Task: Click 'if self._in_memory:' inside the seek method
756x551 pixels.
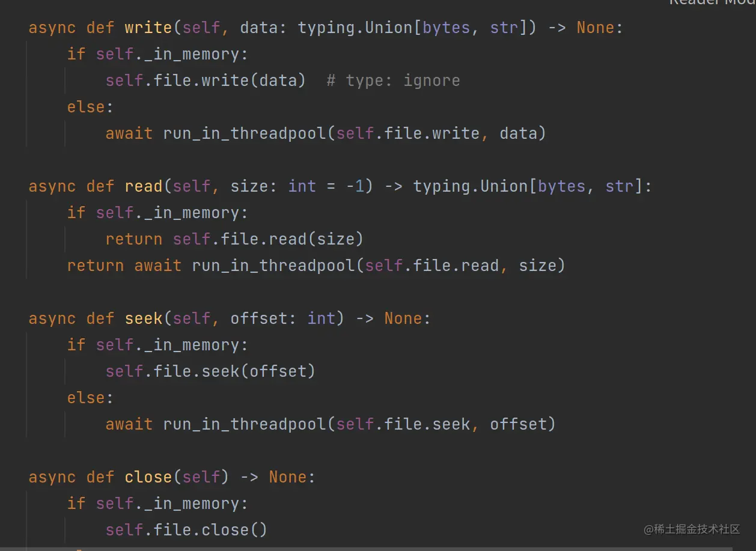Action: coord(158,345)
